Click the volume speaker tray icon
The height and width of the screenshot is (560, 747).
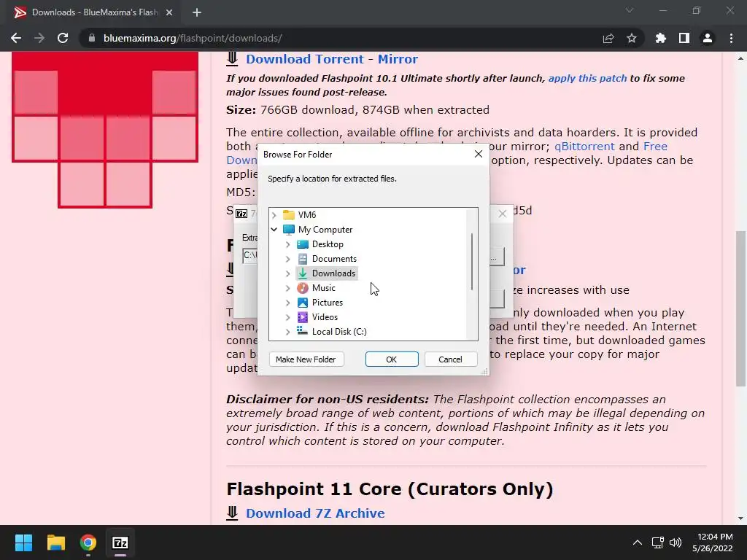coord(676,542)
